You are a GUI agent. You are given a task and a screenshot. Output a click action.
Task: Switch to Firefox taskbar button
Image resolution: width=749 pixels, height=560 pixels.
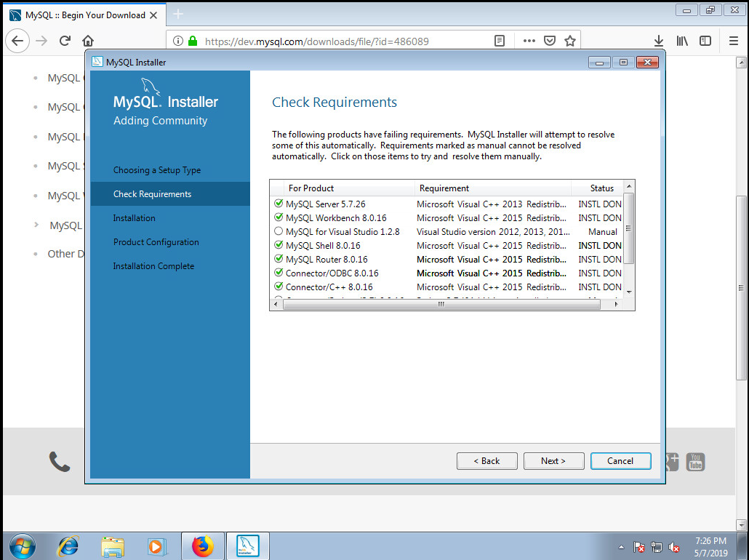tap(203, 546)
